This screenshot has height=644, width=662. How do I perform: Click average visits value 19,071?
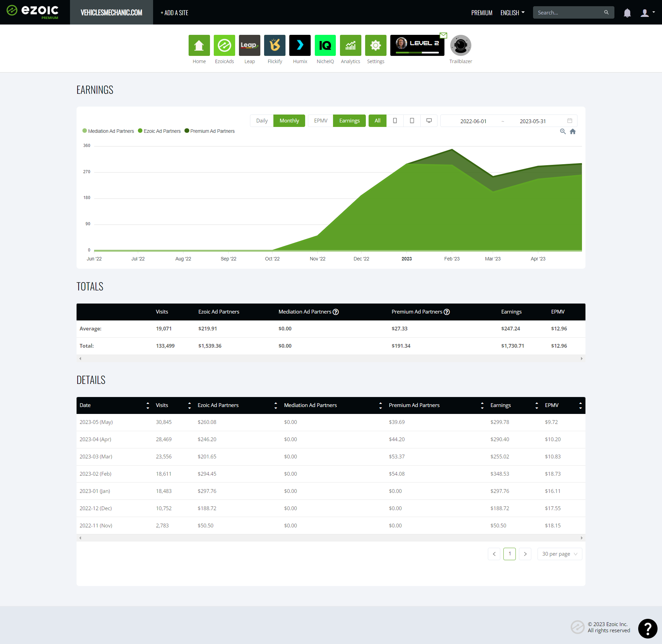click(x=163, y=329)
